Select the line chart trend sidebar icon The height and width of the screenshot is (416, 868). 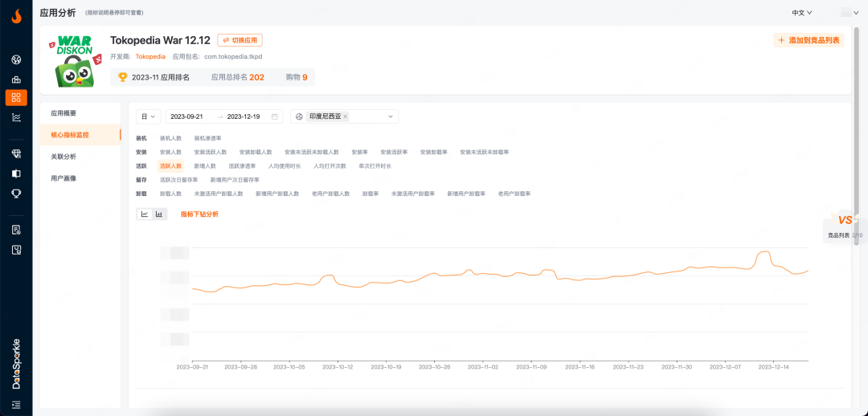(16, 117)
